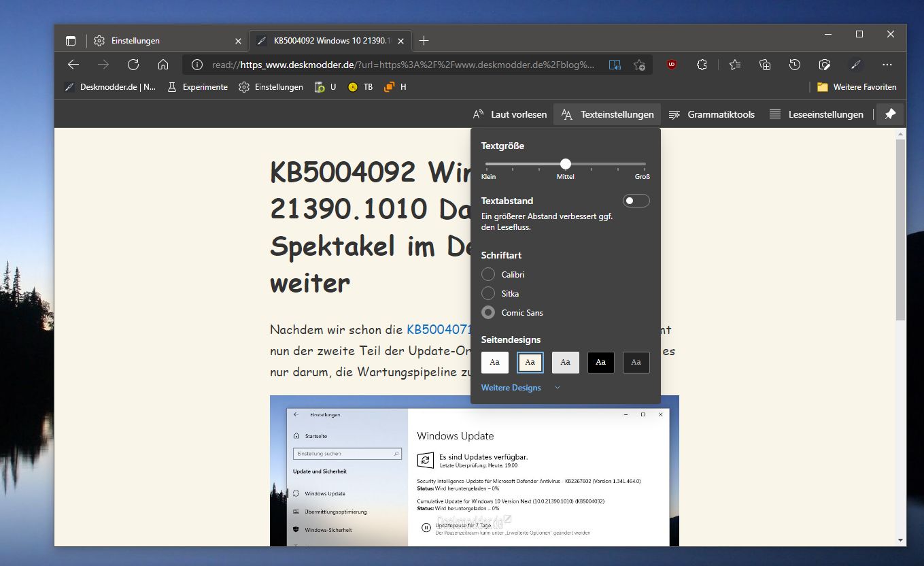The width and height of the screenshot is (924, 566).
Task: Click the article title heading
Action: [371, 227]
